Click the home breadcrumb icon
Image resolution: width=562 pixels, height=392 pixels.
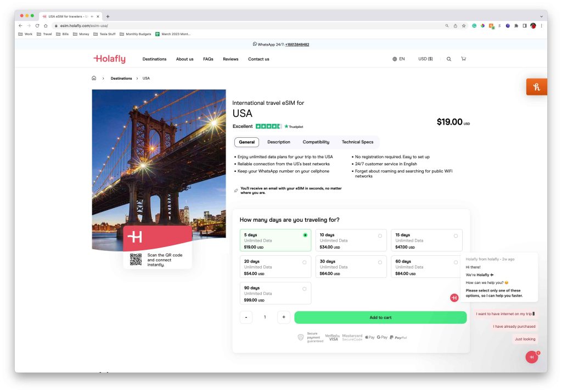[x=94, y=78]
